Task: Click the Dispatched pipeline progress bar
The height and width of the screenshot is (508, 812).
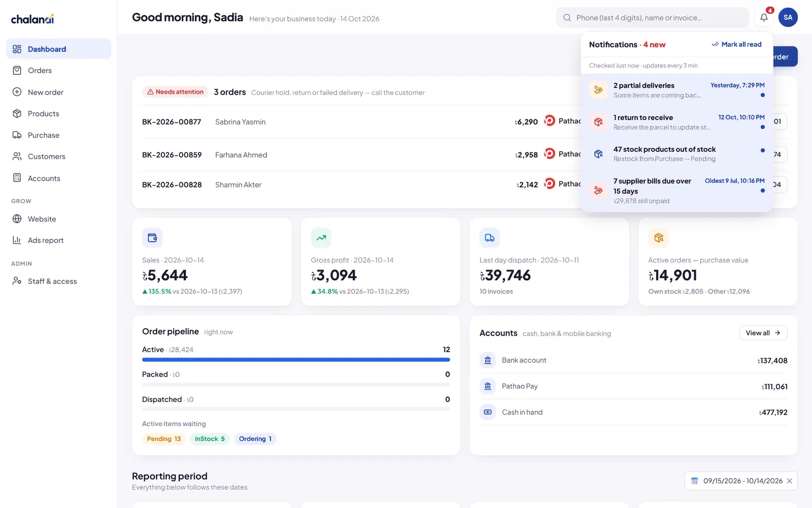Action: pos(296,409)
